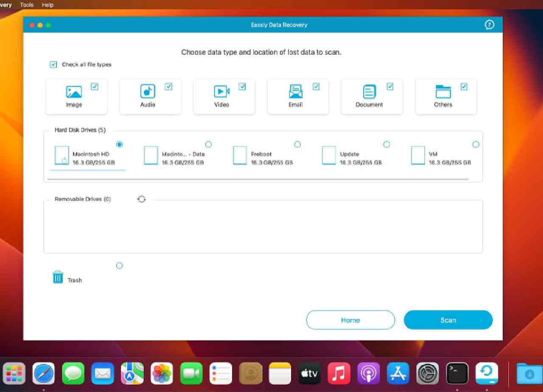
Task: Select the Preboot drive radio button
Action: (297, 145)
